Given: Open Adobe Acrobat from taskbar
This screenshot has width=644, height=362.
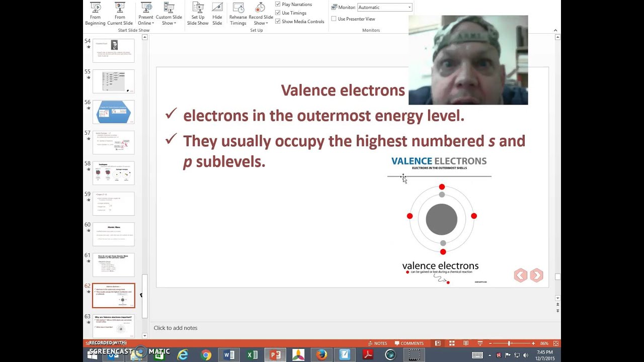Looking at the screenshot, I should (368, 355).
